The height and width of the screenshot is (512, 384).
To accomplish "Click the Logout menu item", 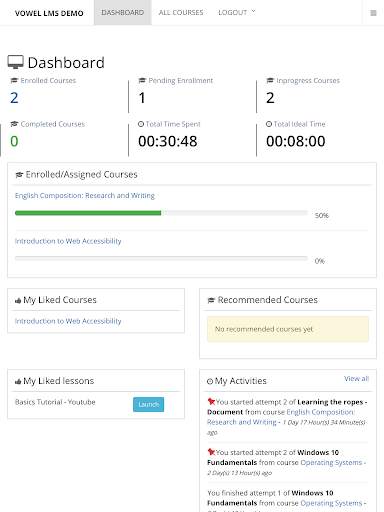I will coord(233,12).
